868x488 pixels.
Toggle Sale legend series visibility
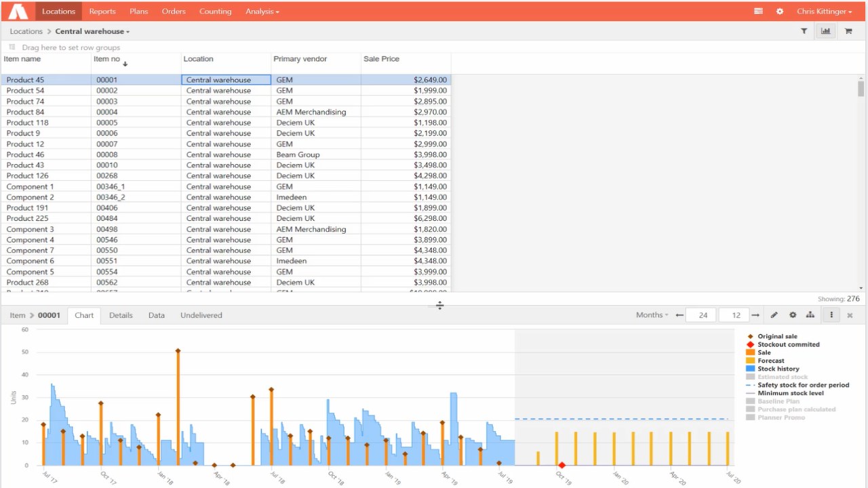click(758, 352)
